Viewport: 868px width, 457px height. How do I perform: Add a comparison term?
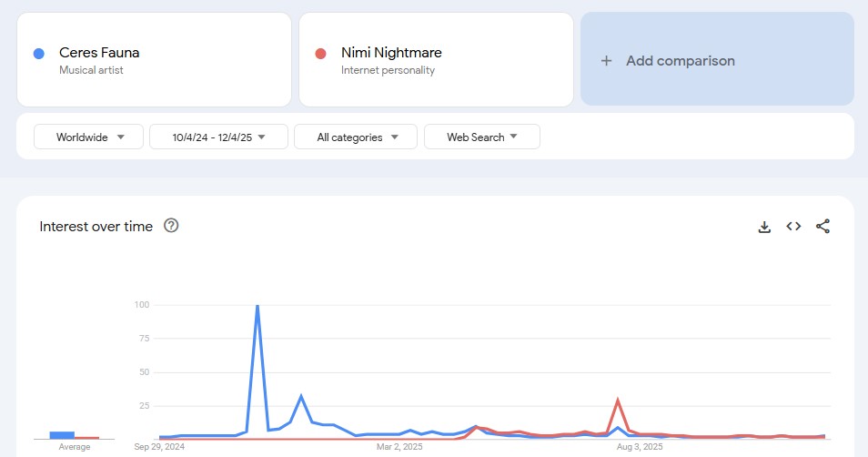(718, 58)
